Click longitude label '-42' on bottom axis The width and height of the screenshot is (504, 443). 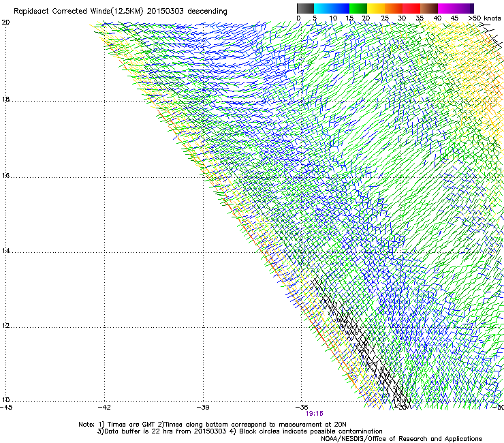click(x=104, y=408)
